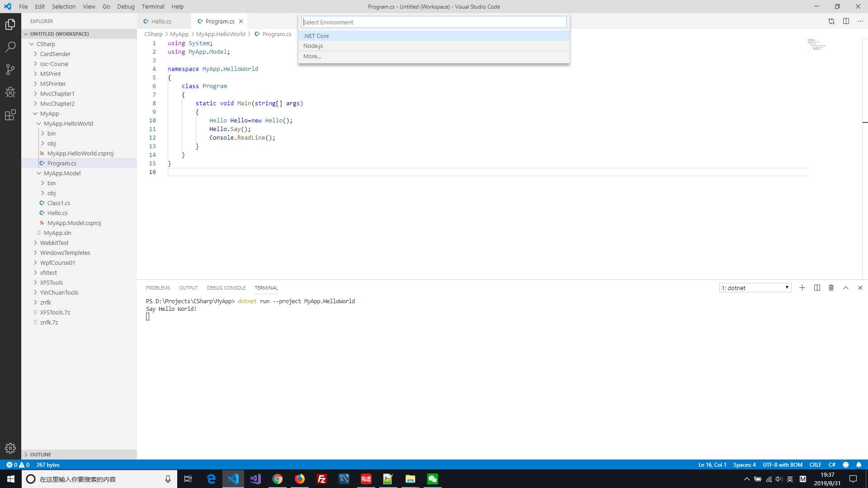Viewport: 868px width, 488px height.
Task: Expand the WebKitTest project folder
Action: click(35, 243)
